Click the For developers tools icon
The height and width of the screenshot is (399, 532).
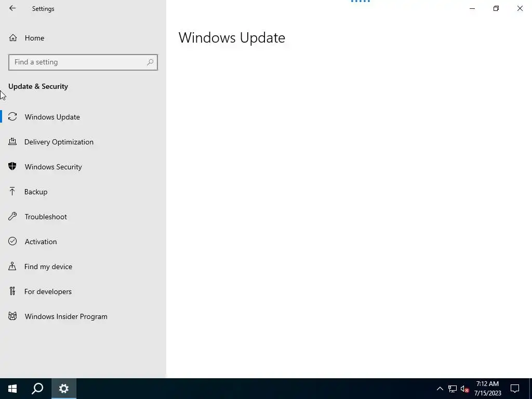[12, 291]
